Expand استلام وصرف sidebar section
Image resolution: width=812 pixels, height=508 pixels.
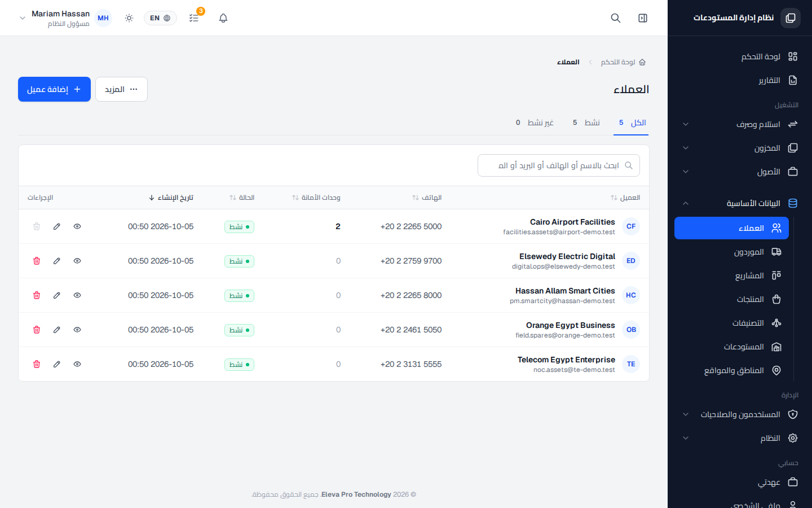(x=740, y=124)
